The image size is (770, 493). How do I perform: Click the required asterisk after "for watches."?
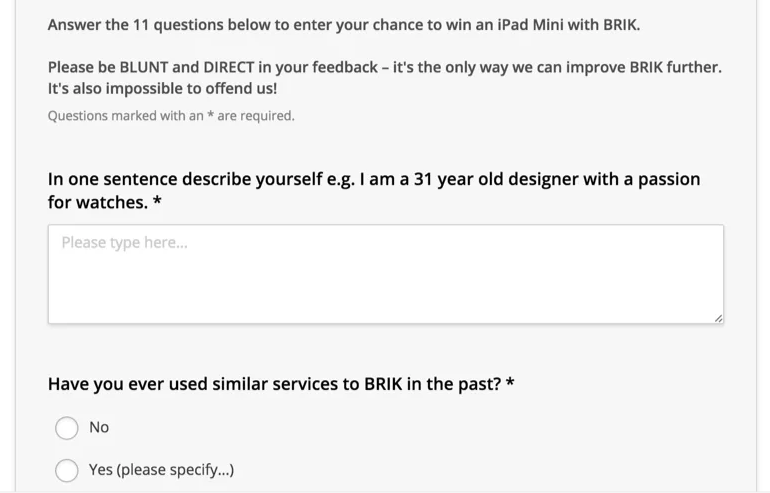click(157, 200)
